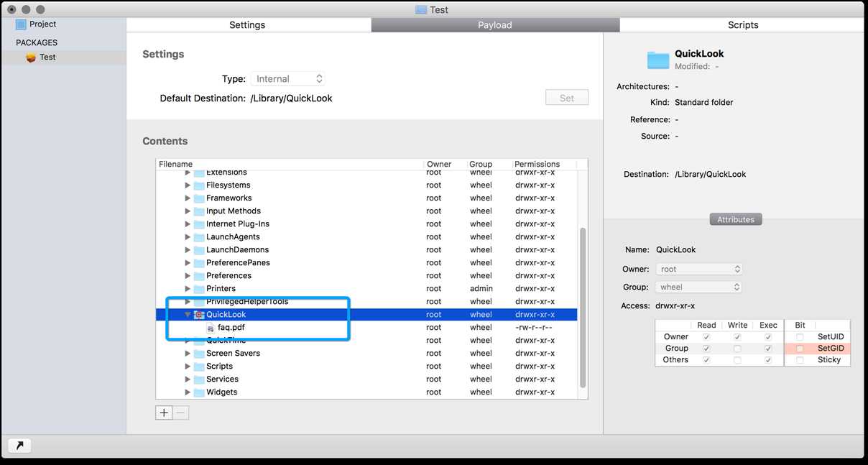The height and width of the screenshot is (465, 868).
Task: Expand the Frameworks folder triangle
Action: click(x=188, y=198)
